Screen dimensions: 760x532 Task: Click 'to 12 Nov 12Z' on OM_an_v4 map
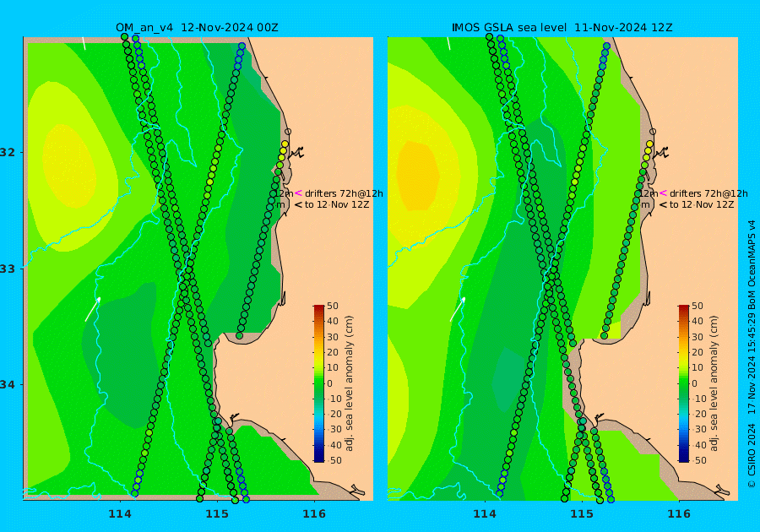tap(337, 204)
